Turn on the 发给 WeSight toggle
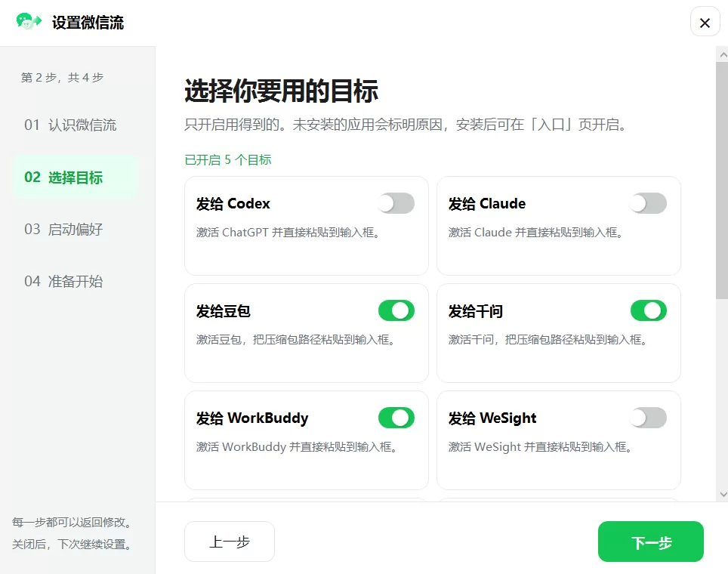 coord(648,418)
